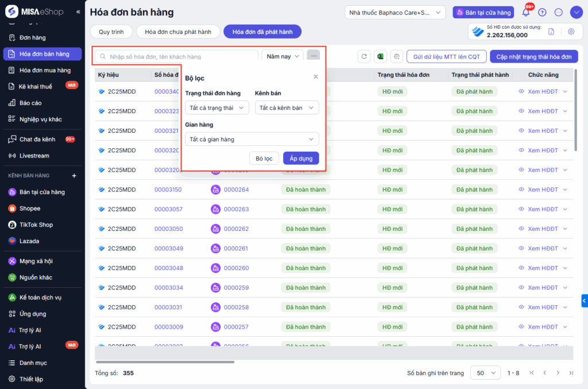
Task: Open the Năm nay time period dropdown
Action: pos(283,56)
